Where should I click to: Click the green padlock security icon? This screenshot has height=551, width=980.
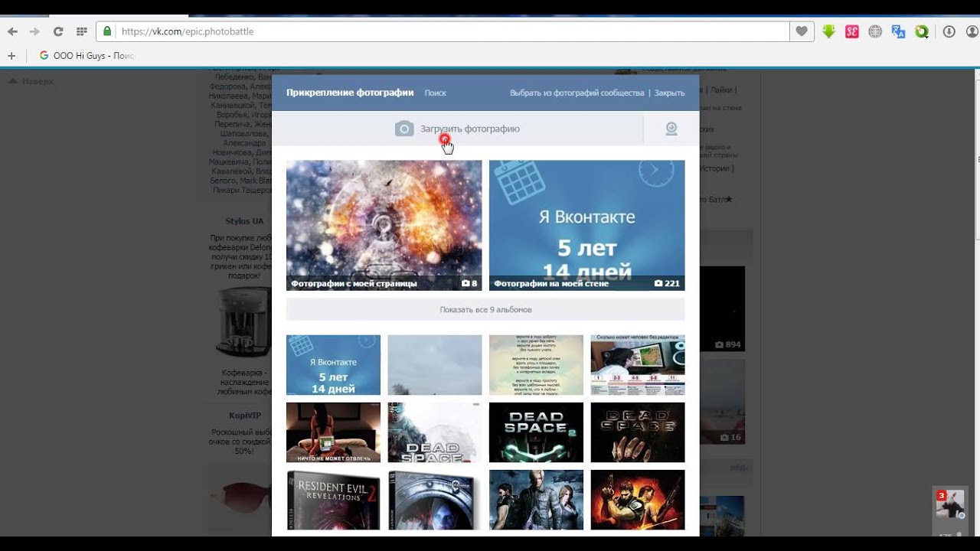107,31
